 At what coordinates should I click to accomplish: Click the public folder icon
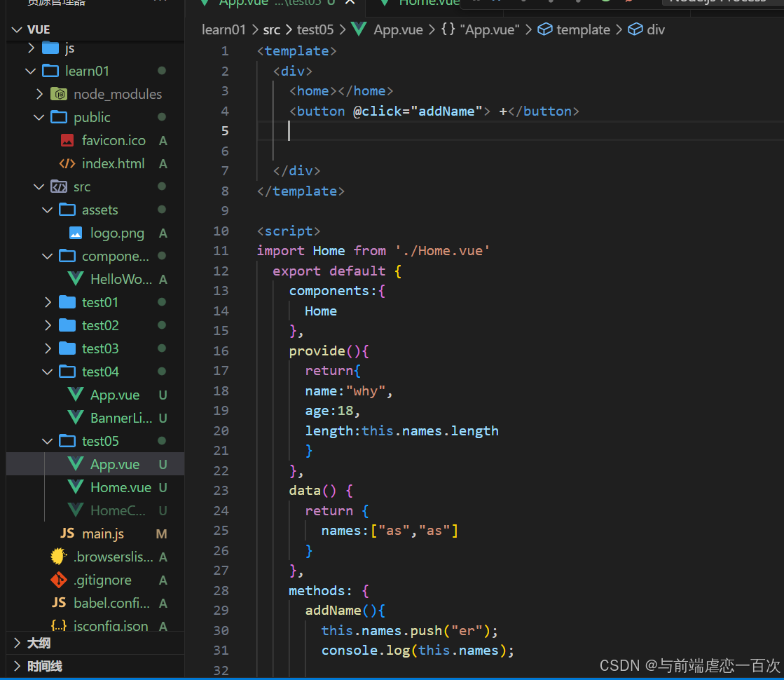(x=59, y=118)
